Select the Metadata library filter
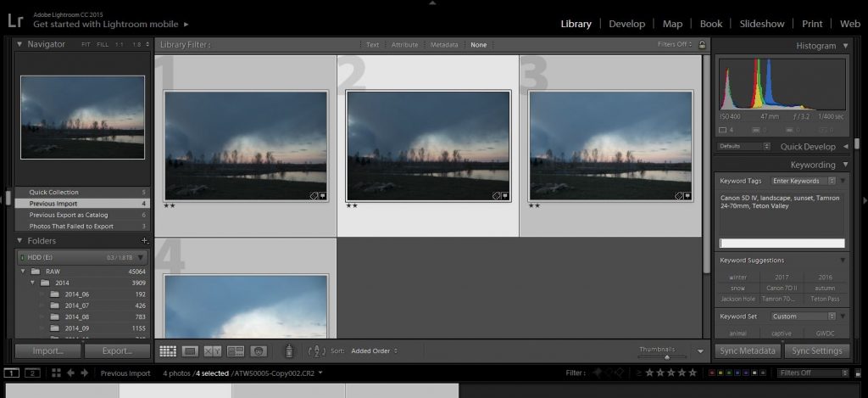868x398 pixels. (x=444, y=45)
